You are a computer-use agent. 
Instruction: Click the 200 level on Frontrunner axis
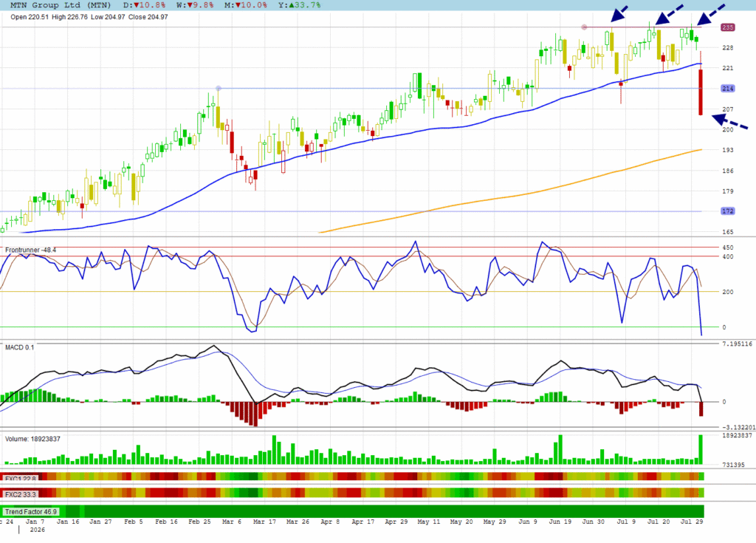[x=727, y=292]
